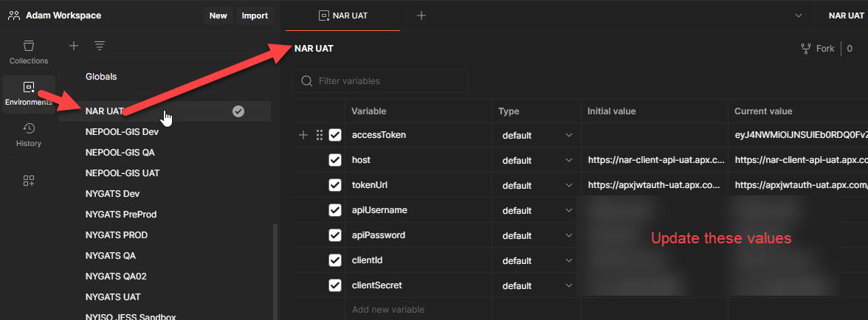The height and width of the screenshot is (320, 868).
Task: Click the host initial value cell
Action: (654, 160)
